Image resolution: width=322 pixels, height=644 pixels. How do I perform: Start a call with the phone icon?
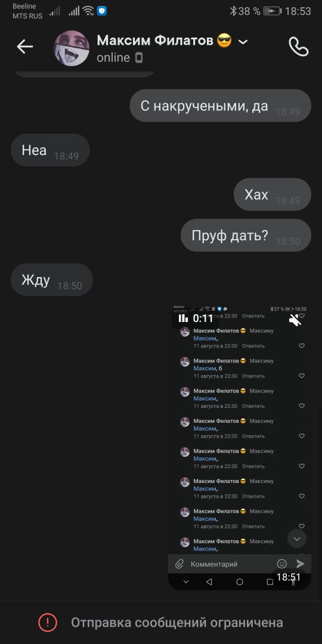pos(299,47)
